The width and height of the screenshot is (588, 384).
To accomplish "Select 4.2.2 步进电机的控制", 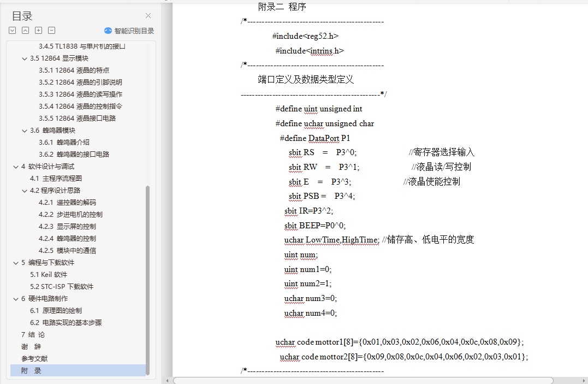I will click(70, 214).
